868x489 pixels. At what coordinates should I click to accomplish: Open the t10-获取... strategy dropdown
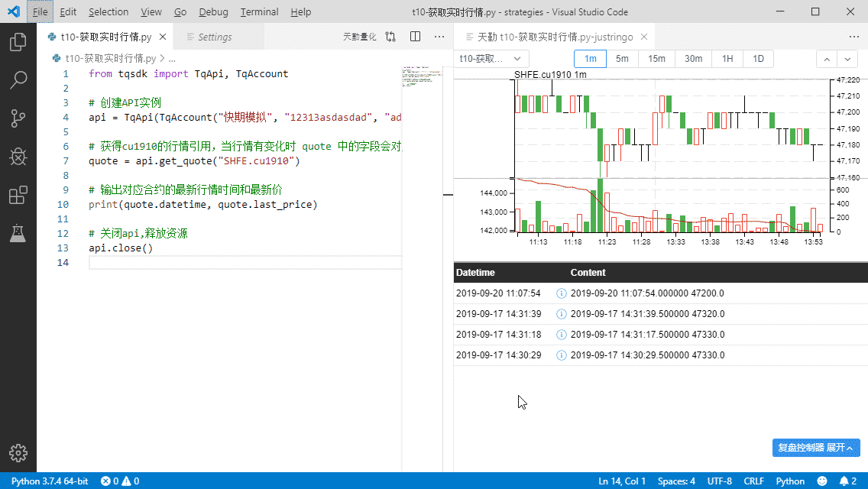(491, 59)
